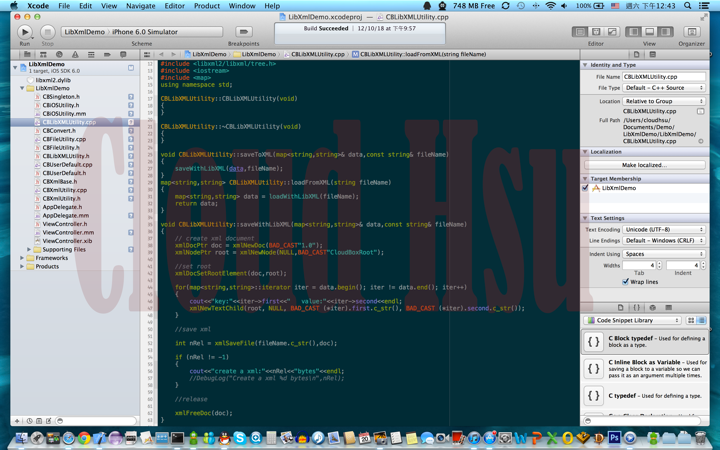
Task: Open ViewController.xib in project navigator
Action: (x=67, y=241)
